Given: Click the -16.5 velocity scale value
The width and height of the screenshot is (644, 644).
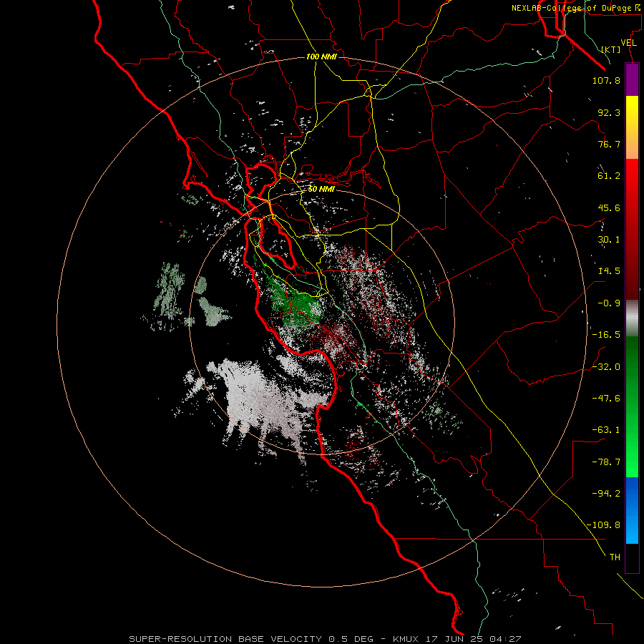Looking at the screenshot, I should pyautogui.click(x=606, y=335).
